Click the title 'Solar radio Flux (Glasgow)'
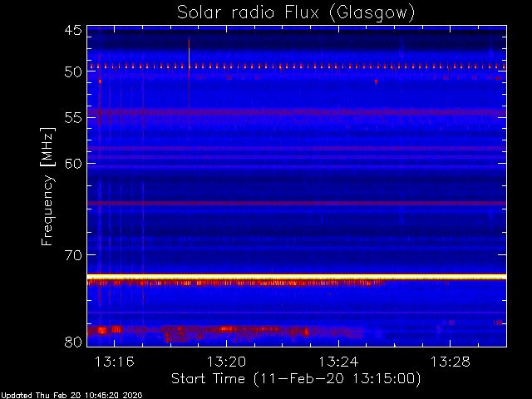Viewport: 532px width, 399px height. coord(296,13)
